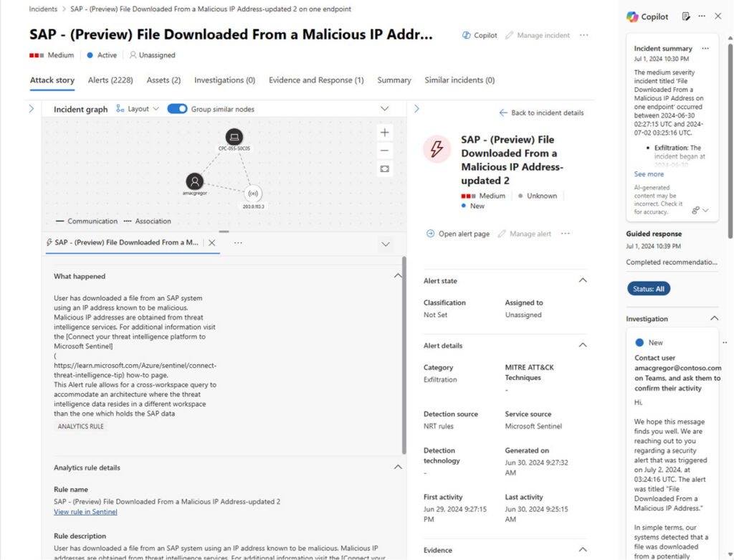734x560 pixels.
Task: Toggle Group similar nodes switch
Action: (177, 109)
